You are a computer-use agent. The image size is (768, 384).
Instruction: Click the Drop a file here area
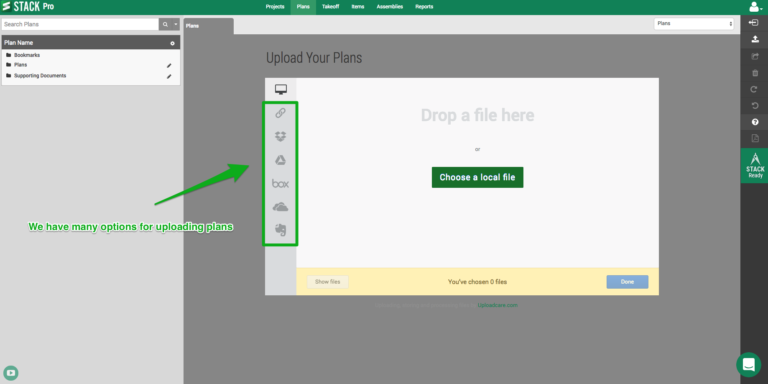pyautogui.click(x=478, y=116)
